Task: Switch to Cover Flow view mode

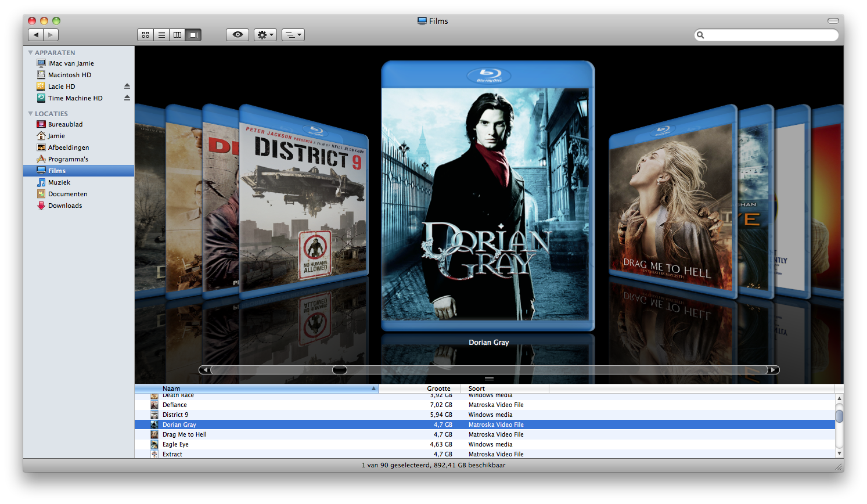Action: click(x=193, y=35)
